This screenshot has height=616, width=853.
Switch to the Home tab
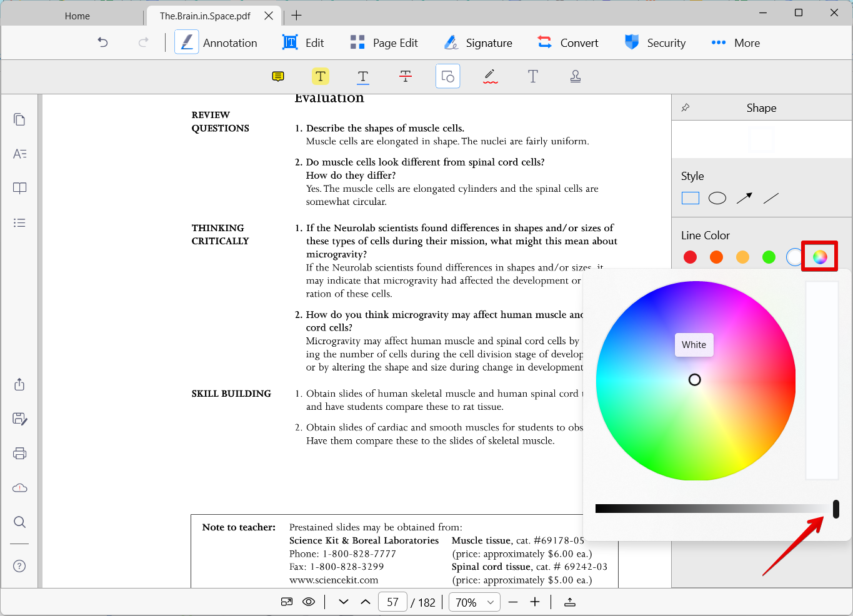click(x=77, y=16)
